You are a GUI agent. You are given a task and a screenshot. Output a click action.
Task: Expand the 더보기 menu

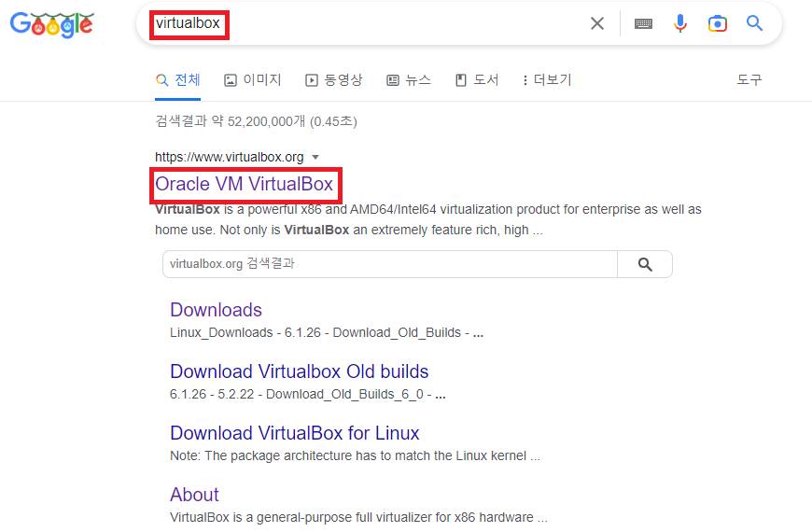point(547,79)
